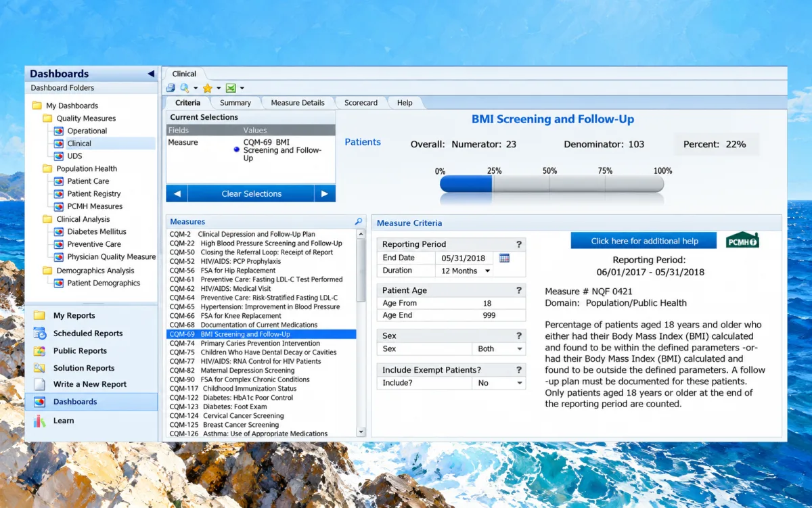Image resolution: width=812 pixels, height=508 pixels.
Task: Select the Patient Registry dashboard
Action: point(94,194)
